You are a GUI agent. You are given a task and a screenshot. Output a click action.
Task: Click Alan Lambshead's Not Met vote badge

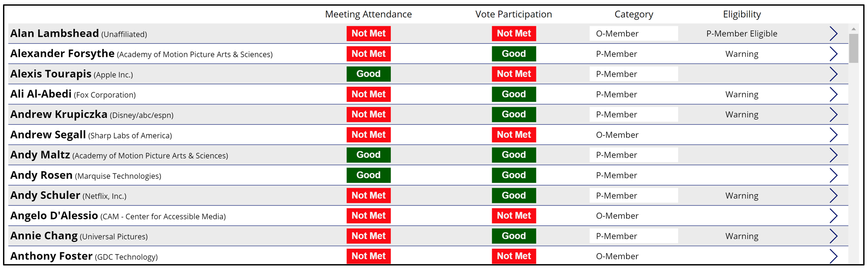514,34
